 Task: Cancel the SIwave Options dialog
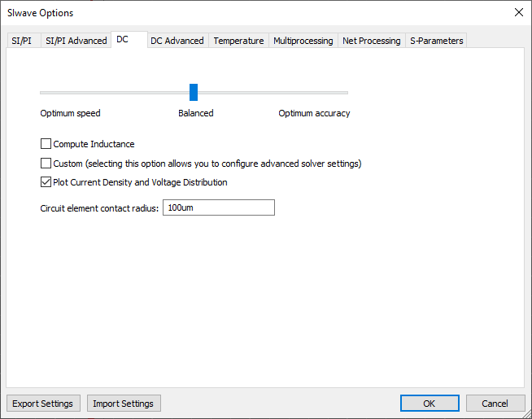point(495,404)
